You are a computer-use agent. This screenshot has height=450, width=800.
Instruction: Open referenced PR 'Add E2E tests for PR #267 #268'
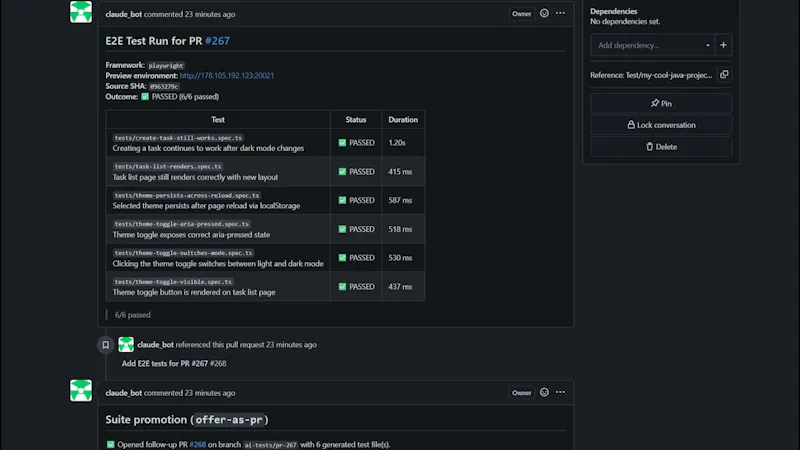coord(174,363)
